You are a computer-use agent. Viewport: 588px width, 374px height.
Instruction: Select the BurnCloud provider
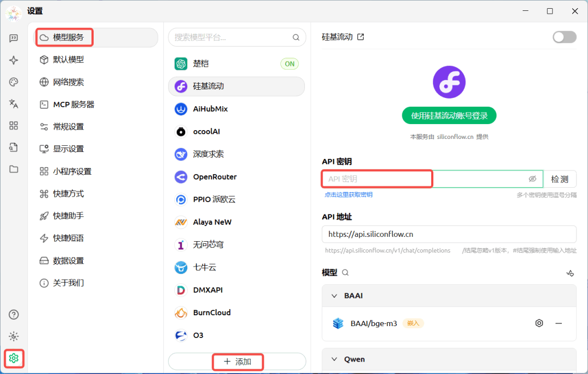[237, 312]
